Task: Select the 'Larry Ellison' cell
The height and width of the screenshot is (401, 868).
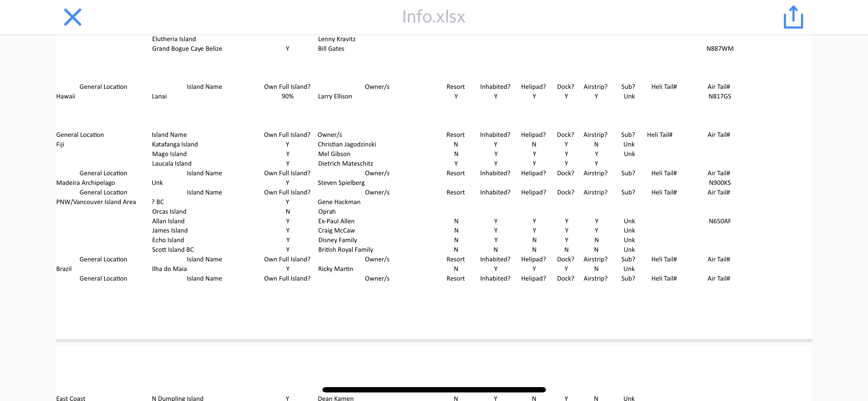Action: point(335,96)
